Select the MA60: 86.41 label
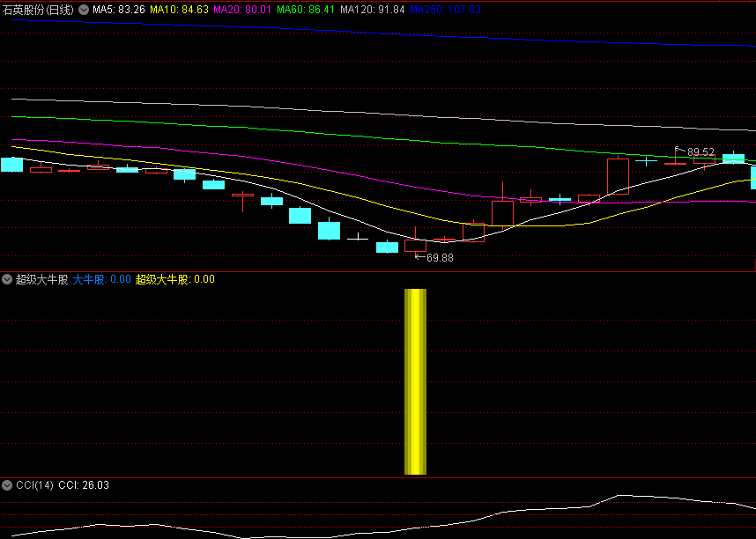 (305, 10)
